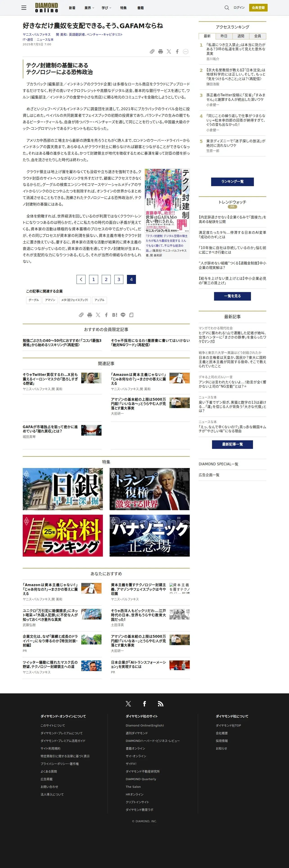The height and width of the screenshot is (868, 289).
Task: Click the グーグル company tag
Action: click(x=34, y=300)
